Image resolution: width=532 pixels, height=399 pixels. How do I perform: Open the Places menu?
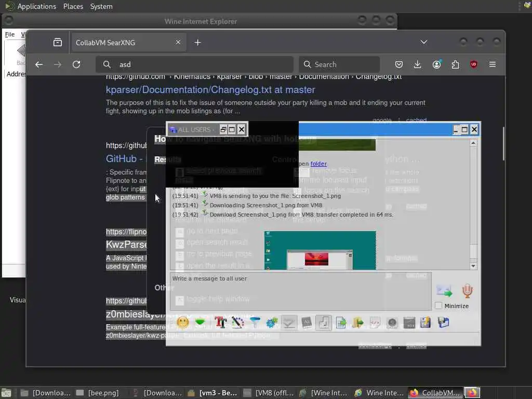pos(73,6)
